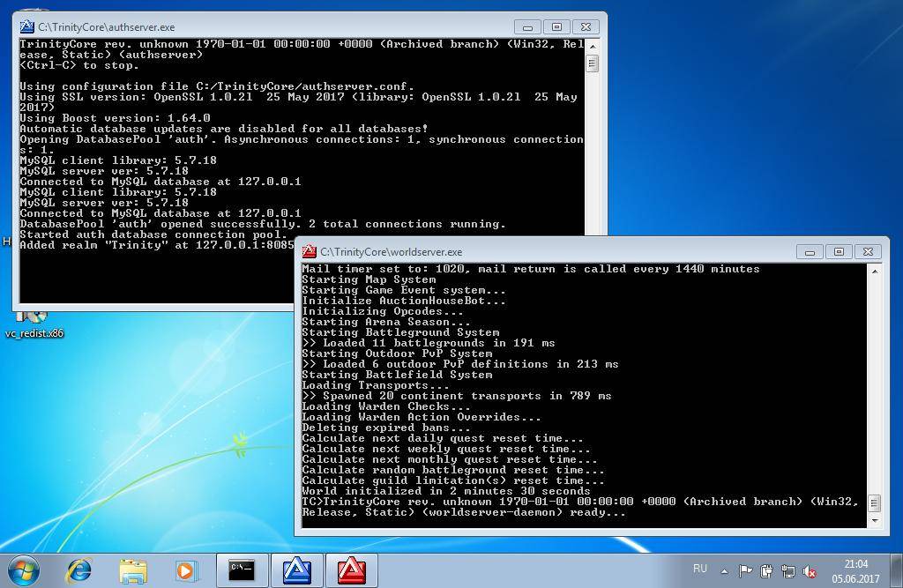Open the Action Center flag tray icon

745,570
